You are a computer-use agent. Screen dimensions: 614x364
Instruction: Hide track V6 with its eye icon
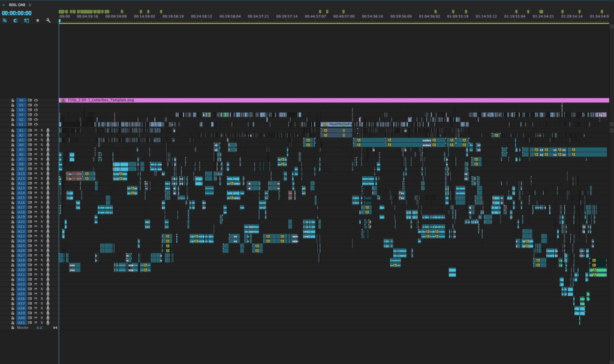pos(35,100)
